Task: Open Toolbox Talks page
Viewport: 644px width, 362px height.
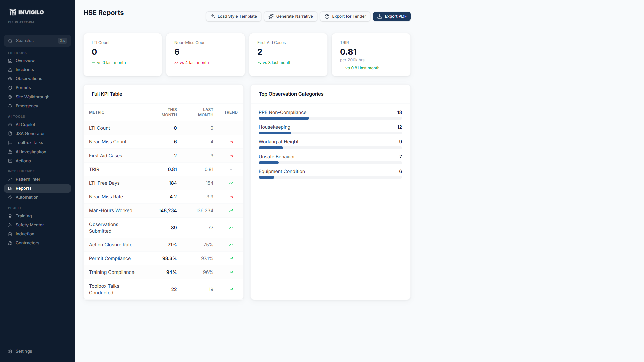Action: click(38, 143)
